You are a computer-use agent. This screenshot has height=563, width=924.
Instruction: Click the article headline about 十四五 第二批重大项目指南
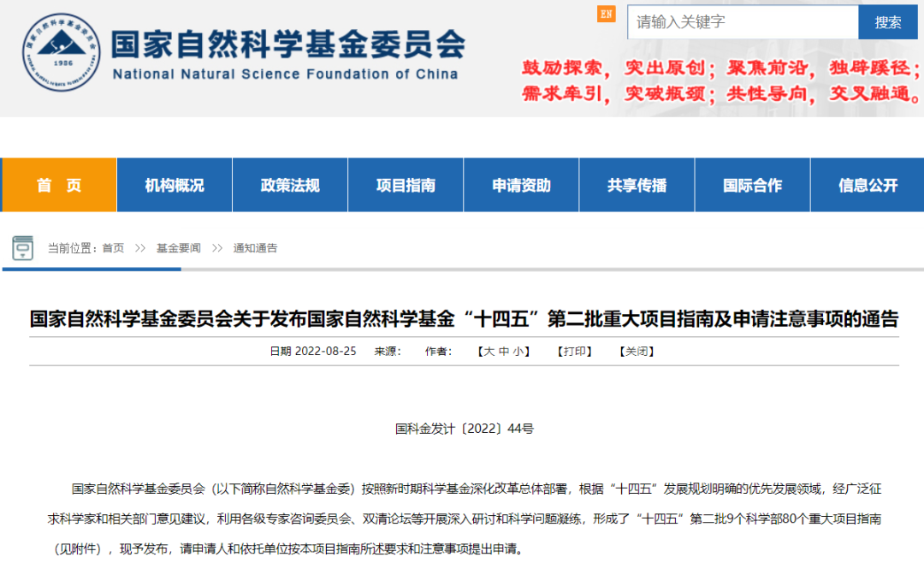(x=464, y=319)
